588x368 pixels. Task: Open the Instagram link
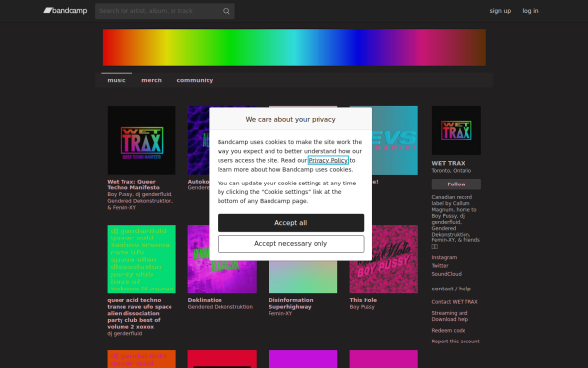444,257
